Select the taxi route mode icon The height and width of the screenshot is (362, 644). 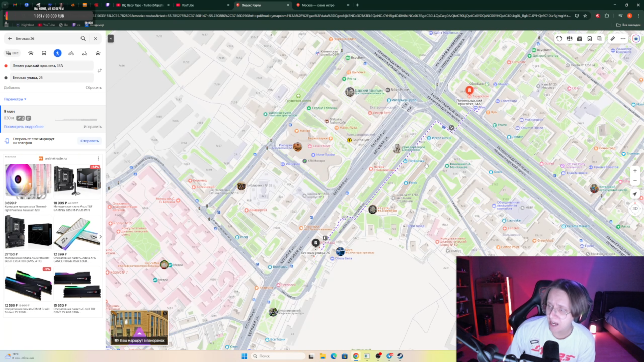98,53
